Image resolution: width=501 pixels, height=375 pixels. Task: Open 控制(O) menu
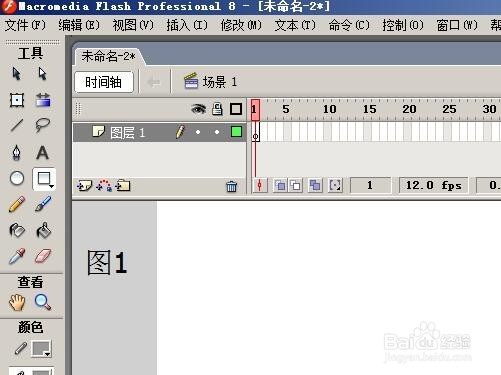[x=403, y=25]
